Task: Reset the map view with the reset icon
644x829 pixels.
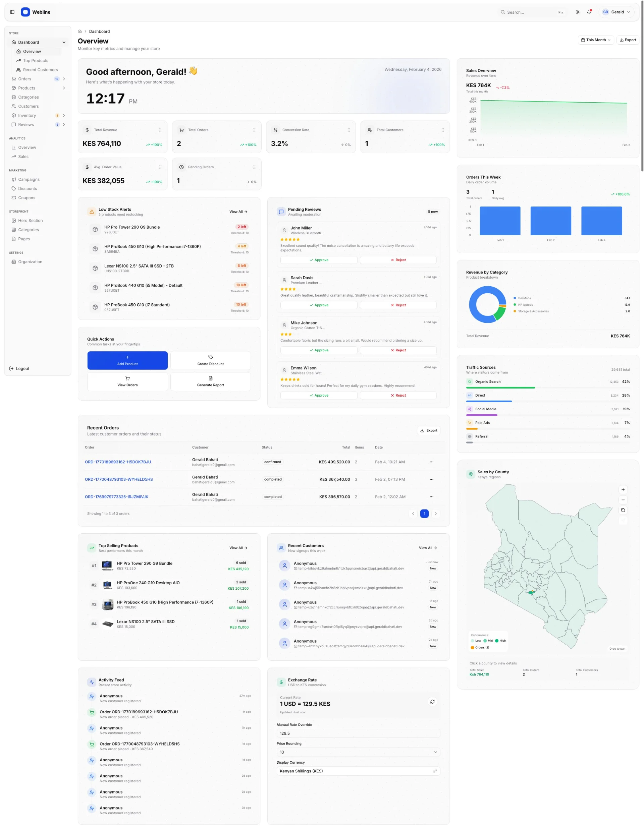Action: [x=623, y=510]
